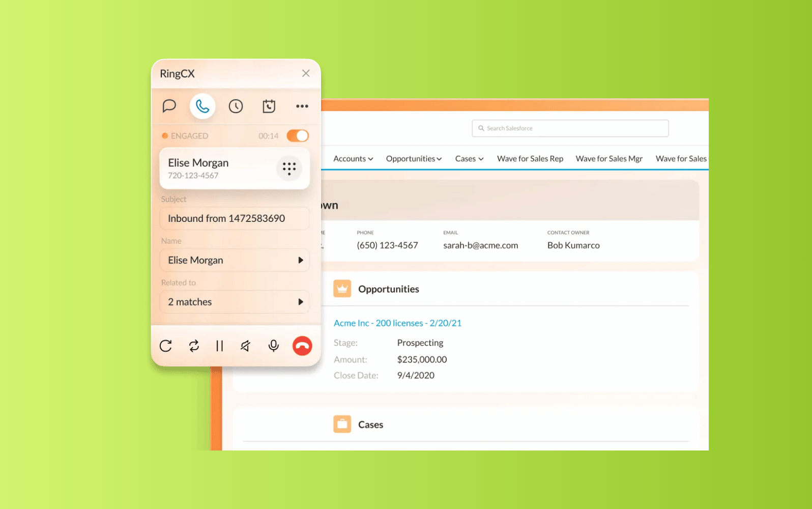This screenshot has width=812, height=509.
Task: Toggle the ENGAGED availability switch
Action: (x=298, y=136)
